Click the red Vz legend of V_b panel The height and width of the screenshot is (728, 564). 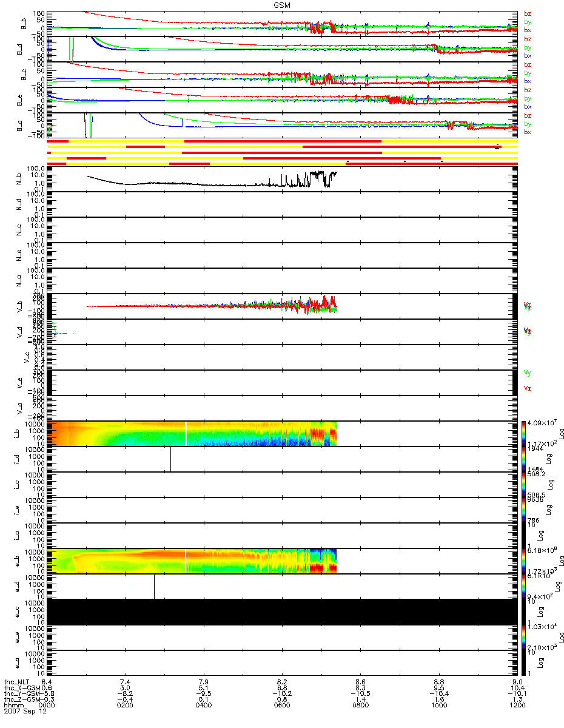(x=528, y=306)
